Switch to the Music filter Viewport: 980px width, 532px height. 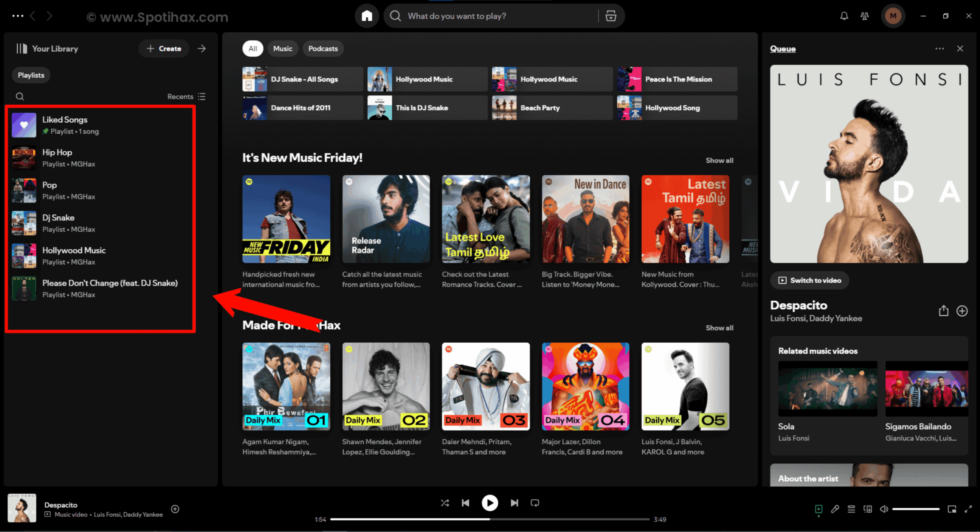pos(283,49)
